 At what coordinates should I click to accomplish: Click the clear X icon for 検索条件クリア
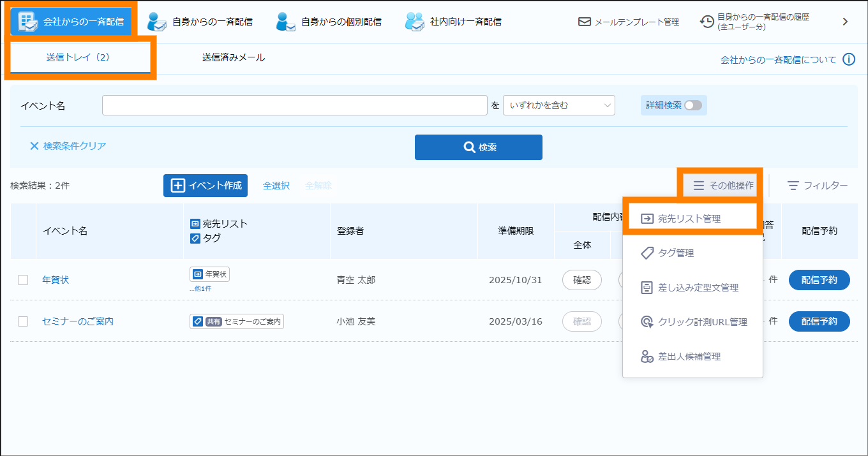34,146
